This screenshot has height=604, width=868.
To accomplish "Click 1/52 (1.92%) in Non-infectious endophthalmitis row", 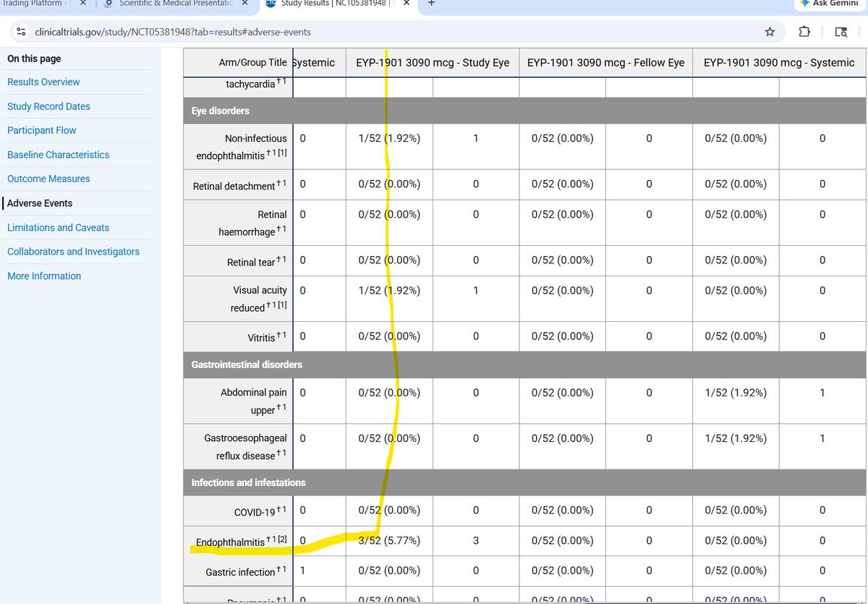I will (x=389, y=138).
